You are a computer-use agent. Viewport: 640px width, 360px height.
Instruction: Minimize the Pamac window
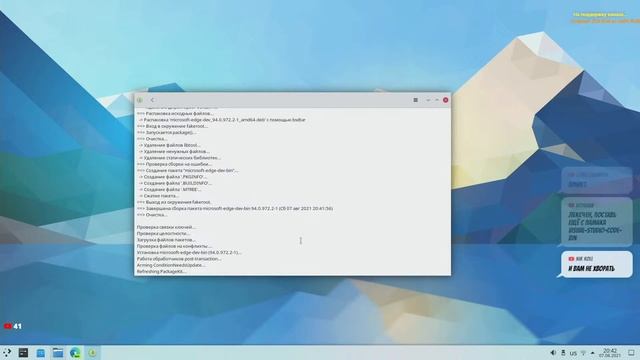[x=428, y=100]
